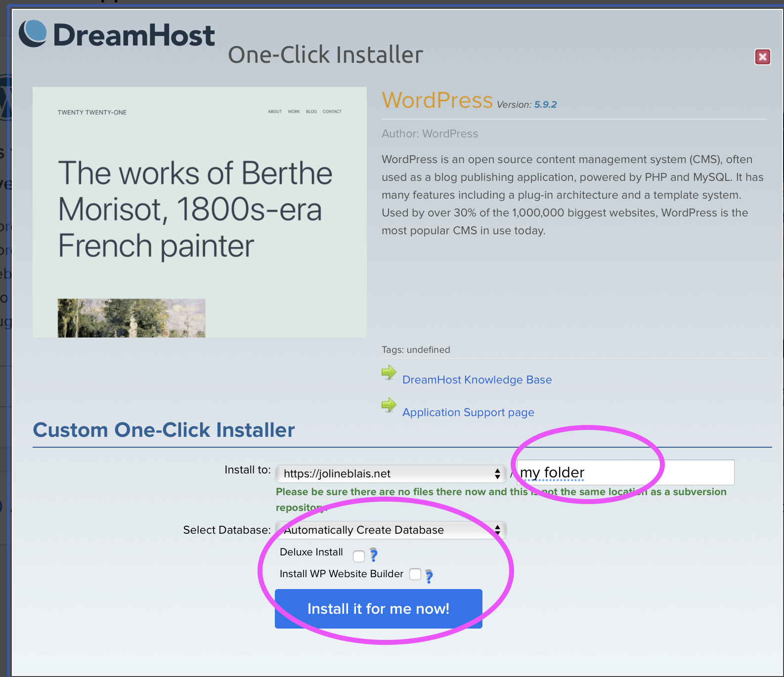Click the painting image in the theme preview
The width and height of the screenshot is (784, 677).
coord(131,318)
